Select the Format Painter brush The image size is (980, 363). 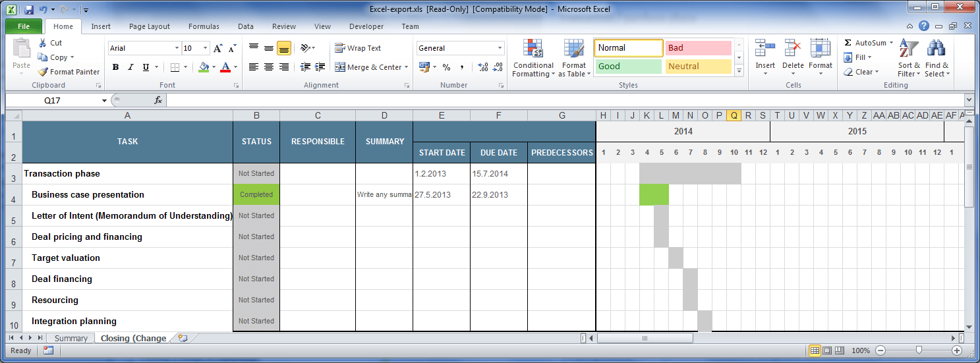(43, 72)
